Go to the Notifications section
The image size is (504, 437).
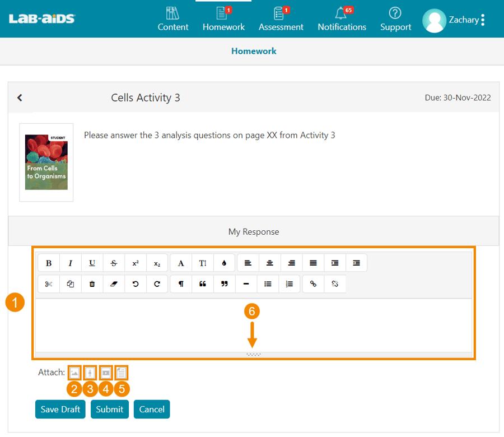342,19
